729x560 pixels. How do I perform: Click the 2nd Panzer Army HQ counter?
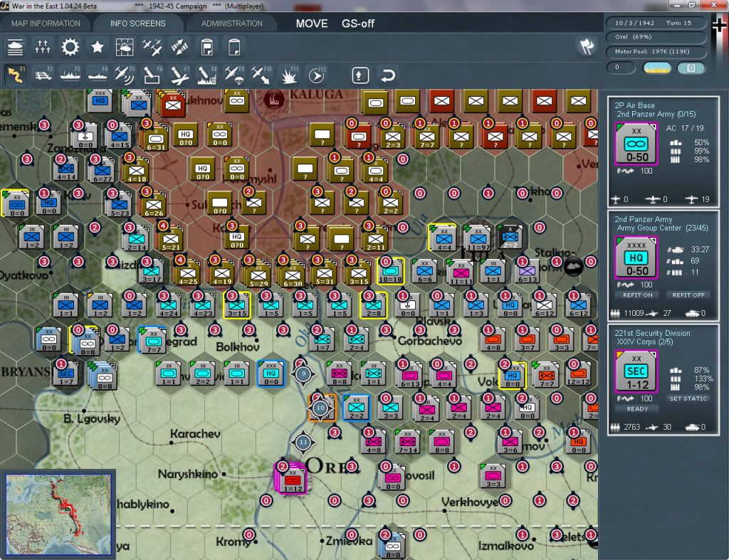pos(636,258)
